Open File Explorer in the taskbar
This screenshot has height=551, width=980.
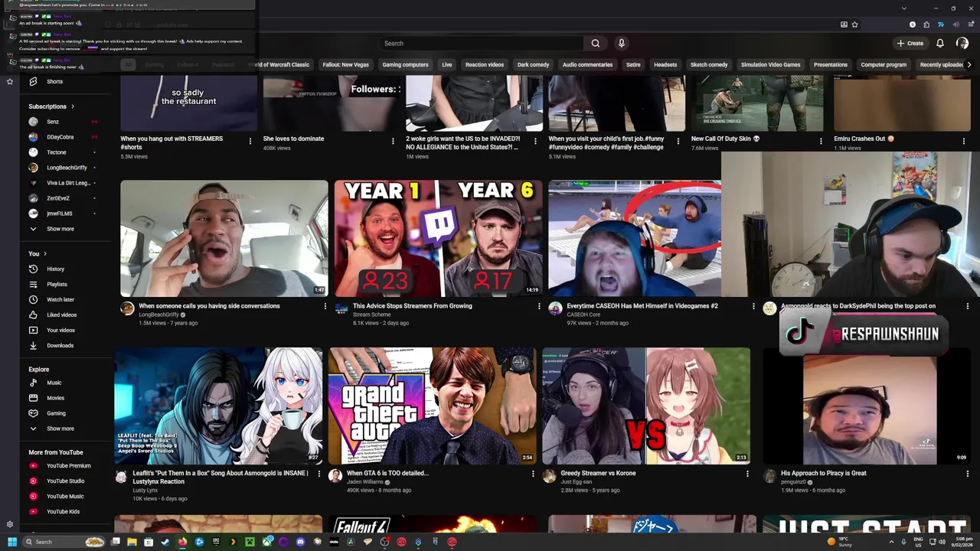tap(132, 542)
